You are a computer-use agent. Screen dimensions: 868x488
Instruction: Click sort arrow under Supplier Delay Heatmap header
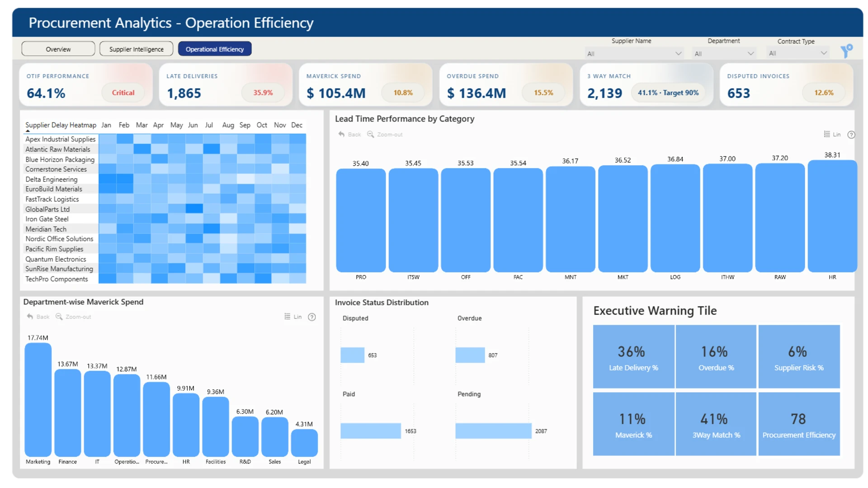(28, 131)
